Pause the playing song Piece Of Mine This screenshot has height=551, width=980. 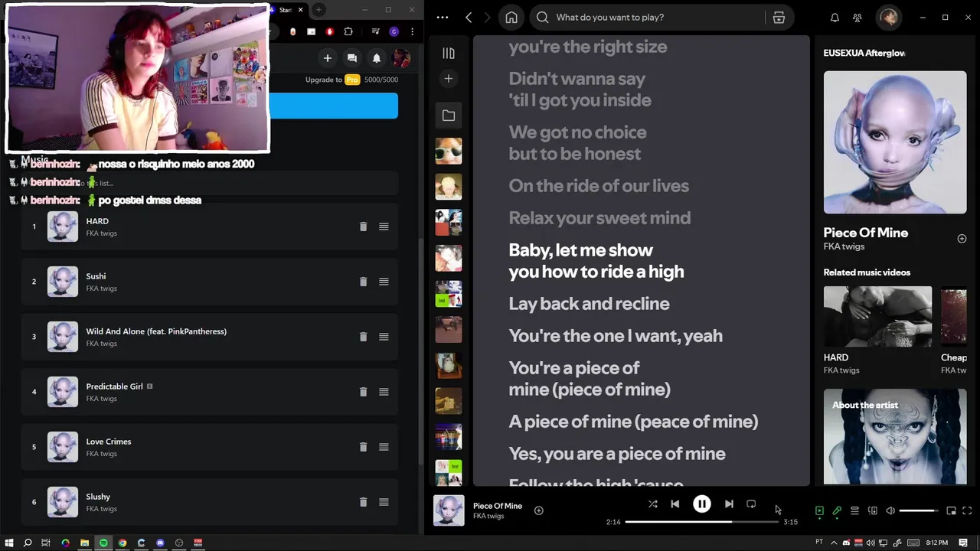[x=701, y=504]
